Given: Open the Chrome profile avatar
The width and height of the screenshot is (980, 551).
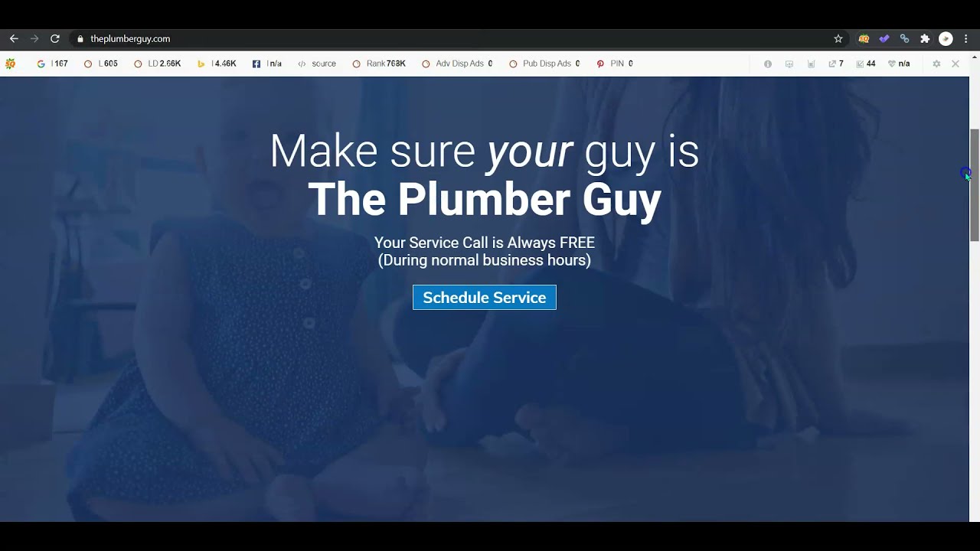Looking at the screenshot, I should (946, 38).
